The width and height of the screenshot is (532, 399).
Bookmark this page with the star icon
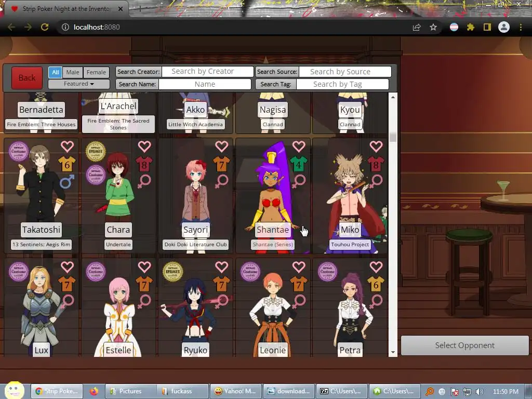point(433,27)
